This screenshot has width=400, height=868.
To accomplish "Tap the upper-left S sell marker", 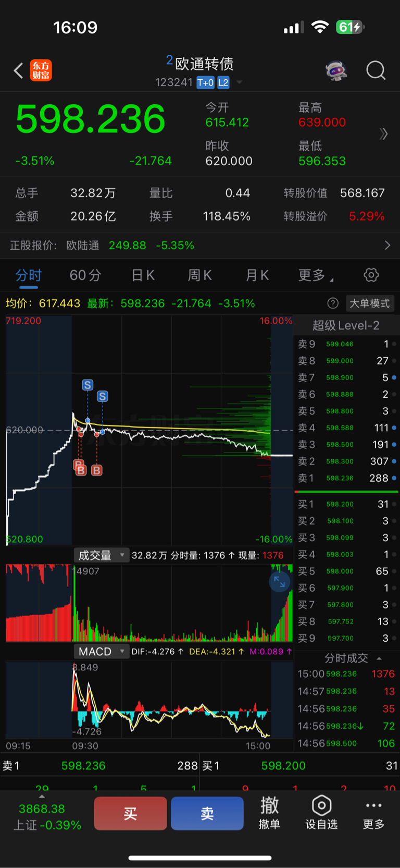I will pos(87,385).
